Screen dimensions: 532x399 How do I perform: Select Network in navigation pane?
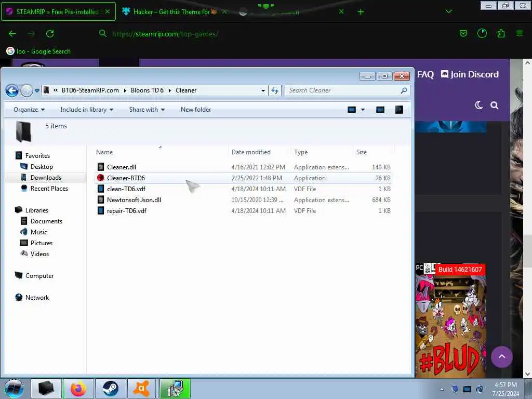[x=37, y=298]
